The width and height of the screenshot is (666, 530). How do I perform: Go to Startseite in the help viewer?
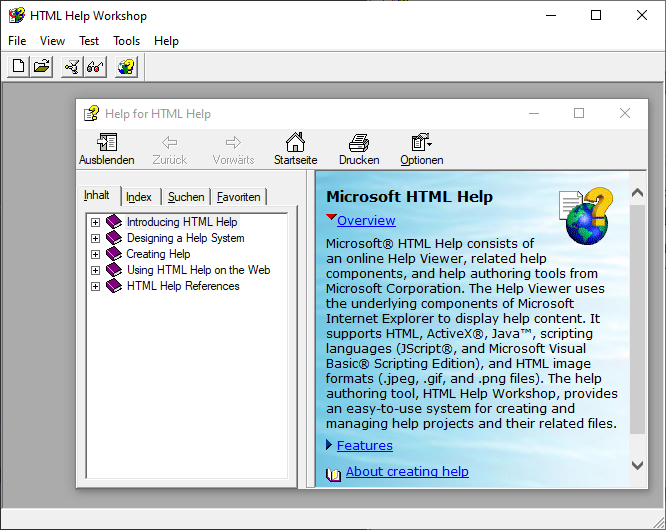pos(295,149)
